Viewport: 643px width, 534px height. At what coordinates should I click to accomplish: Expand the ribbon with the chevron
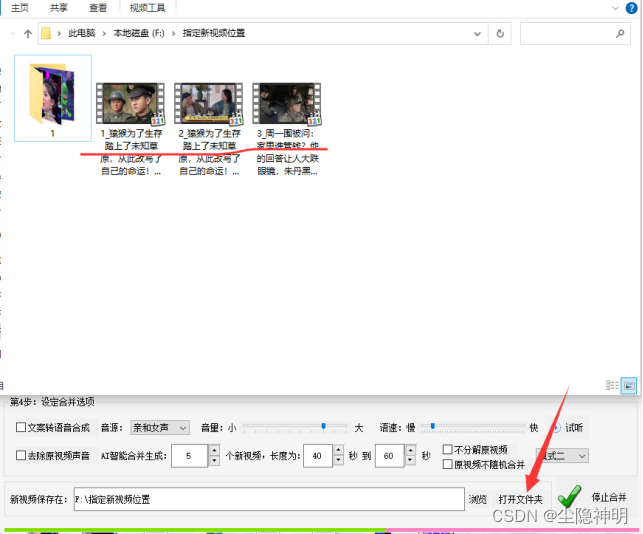tap(615, 8)
